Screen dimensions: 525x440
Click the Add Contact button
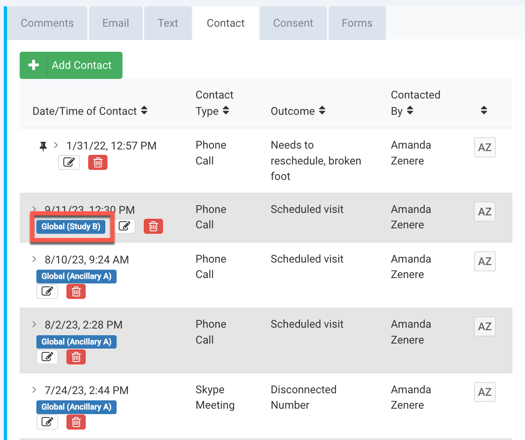pos(71,65)
